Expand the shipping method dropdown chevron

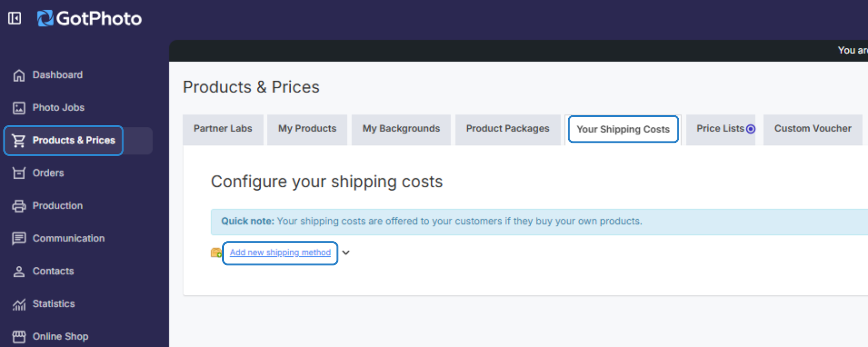346,252
